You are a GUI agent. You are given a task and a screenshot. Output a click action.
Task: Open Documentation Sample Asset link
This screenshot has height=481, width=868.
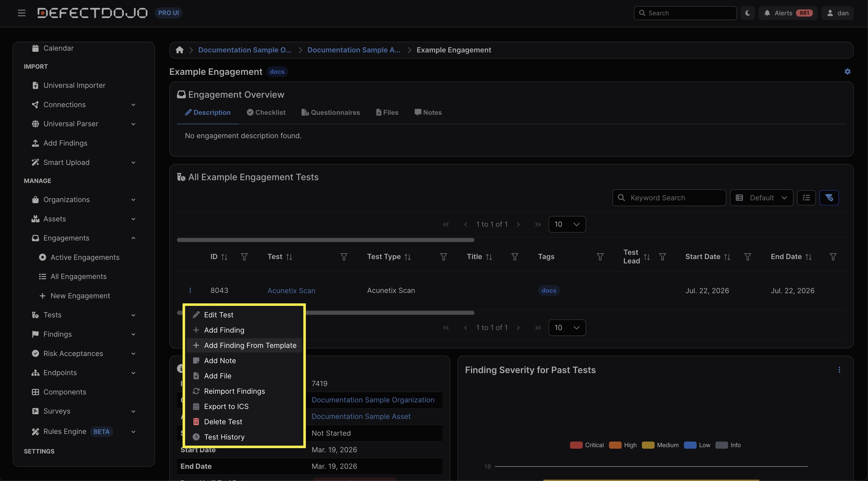(x=361, y=417)
